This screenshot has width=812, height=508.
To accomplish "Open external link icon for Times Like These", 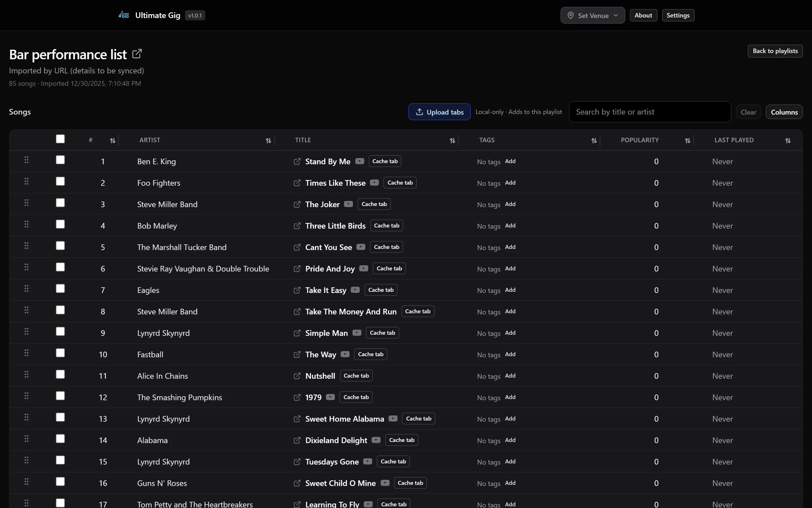I will point(297,183).
